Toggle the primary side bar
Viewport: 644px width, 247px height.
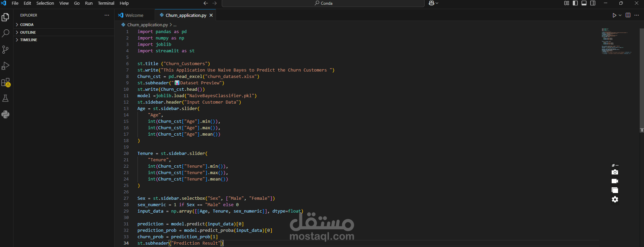pos(575,3)
